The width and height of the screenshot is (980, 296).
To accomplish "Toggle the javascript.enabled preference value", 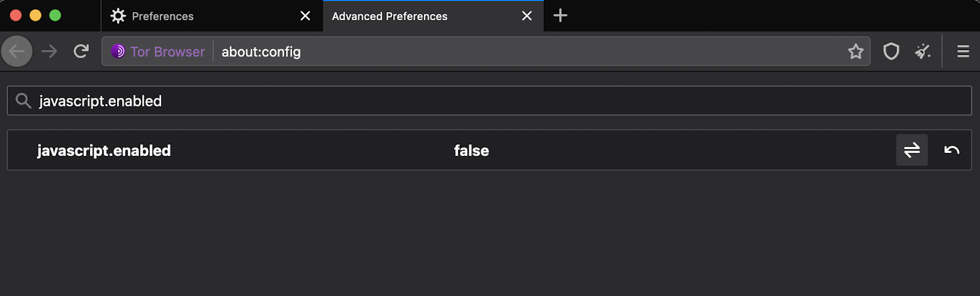I will [x=912, y=150].
